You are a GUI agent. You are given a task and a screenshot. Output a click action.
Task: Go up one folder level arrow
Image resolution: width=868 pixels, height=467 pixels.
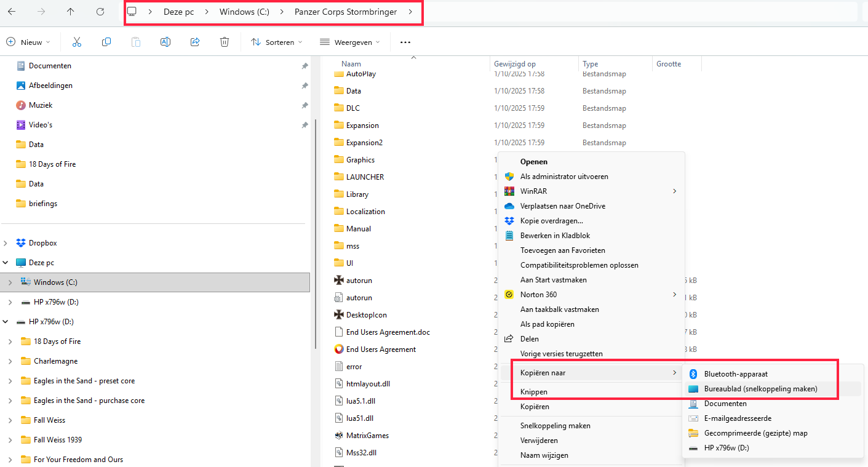pyautogui.click(x=71, y=12)
